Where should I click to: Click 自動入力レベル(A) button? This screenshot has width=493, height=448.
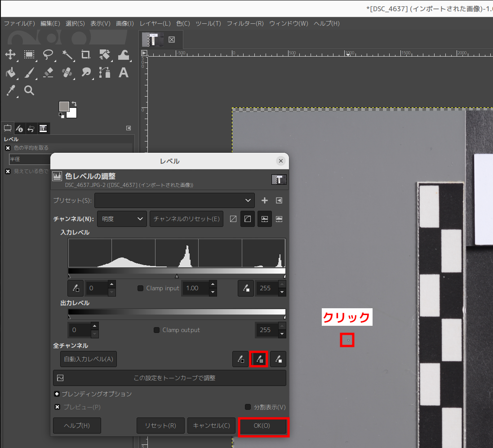pyautogui.click(x=89, y=359)
